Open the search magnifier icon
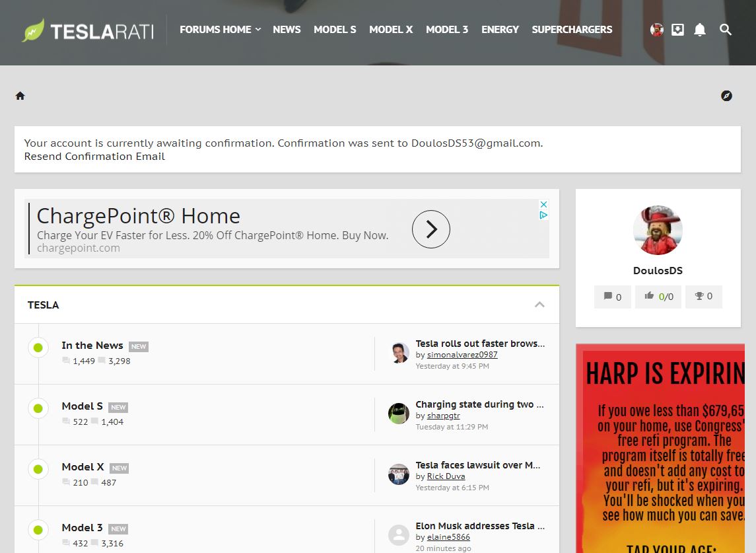Viewport: 756px width, 553px height. point(725,30)
